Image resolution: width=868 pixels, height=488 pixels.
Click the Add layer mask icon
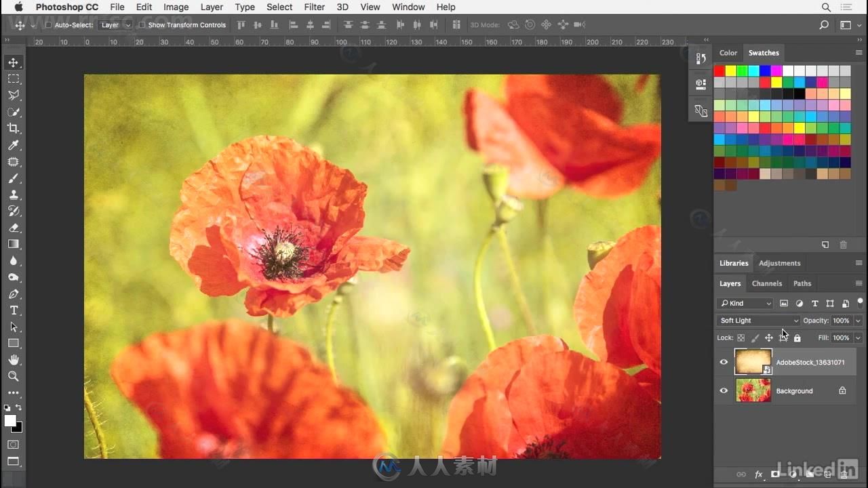(x=775, y=474)
